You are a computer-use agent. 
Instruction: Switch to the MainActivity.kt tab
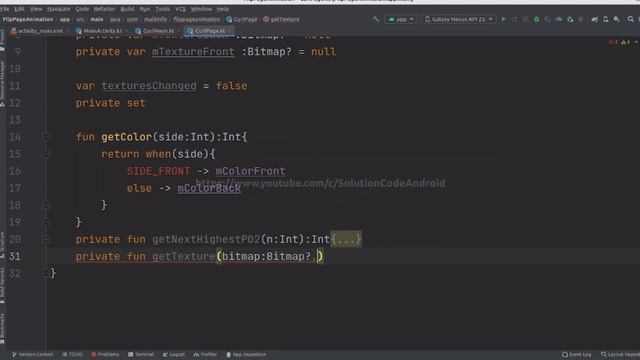102,31
